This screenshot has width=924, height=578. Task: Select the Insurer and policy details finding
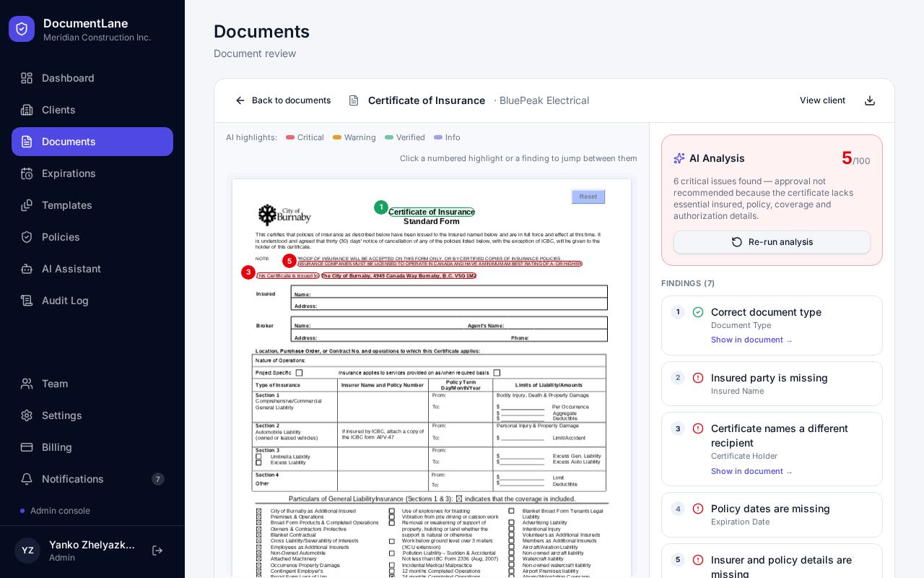pyautogui.click(x=772, y=562)
